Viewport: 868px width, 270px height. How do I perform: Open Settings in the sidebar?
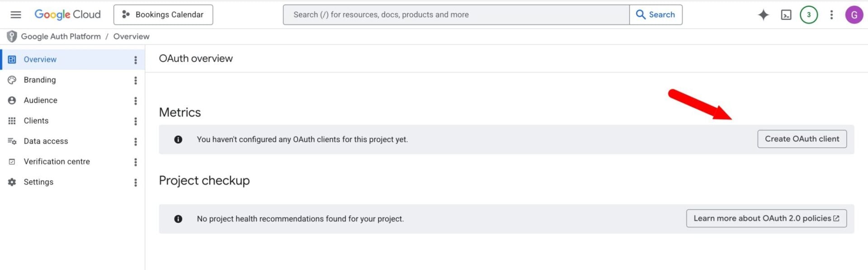[72, 182]
